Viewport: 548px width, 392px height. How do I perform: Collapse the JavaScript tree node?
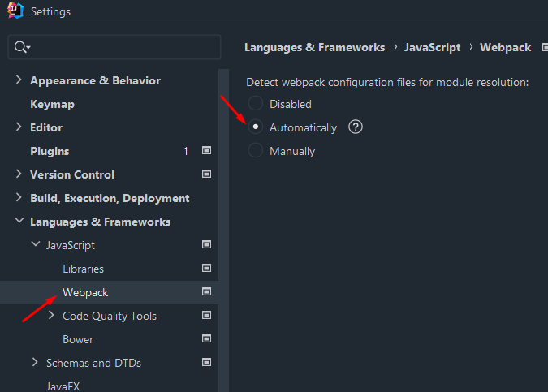click(x=35, y=244)
